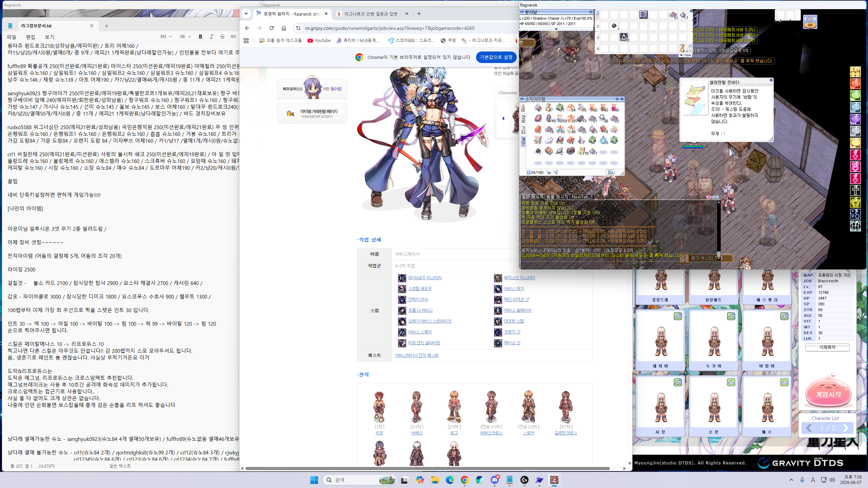Open the 파일 menu in Notepad
This screenshot has width=868, height=488.
tap(12, 37)
